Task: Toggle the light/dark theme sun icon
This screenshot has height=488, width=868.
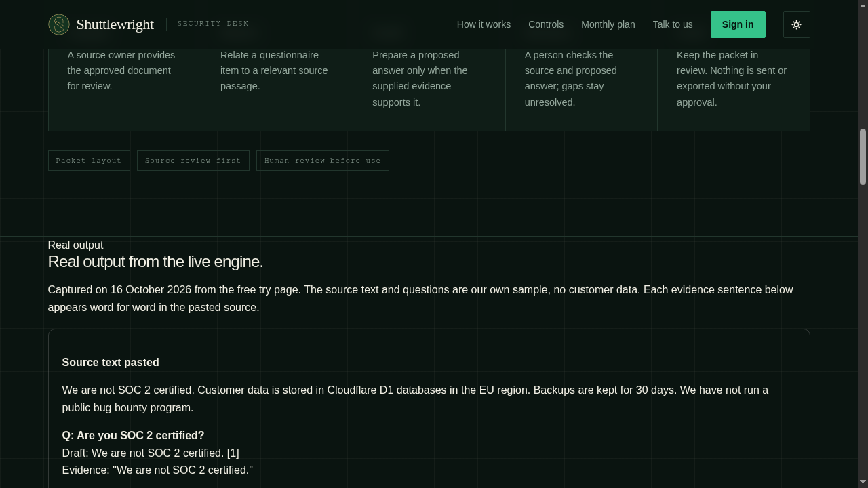Action: (797, 24)
